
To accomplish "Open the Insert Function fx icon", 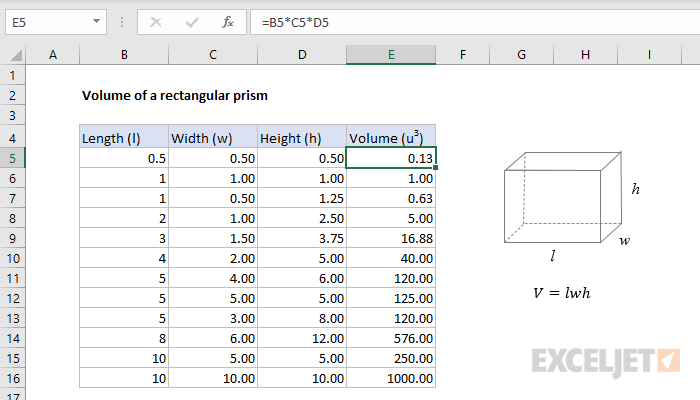I will click(x=228, y=22).
